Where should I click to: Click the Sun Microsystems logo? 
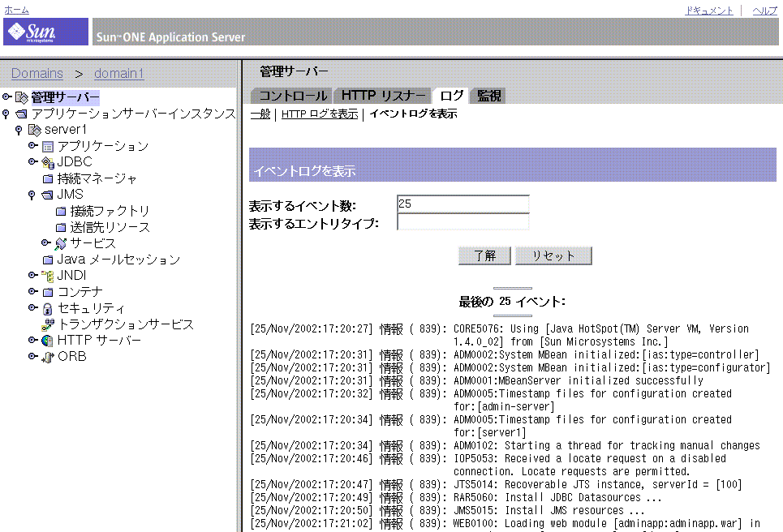pos(45,32)
